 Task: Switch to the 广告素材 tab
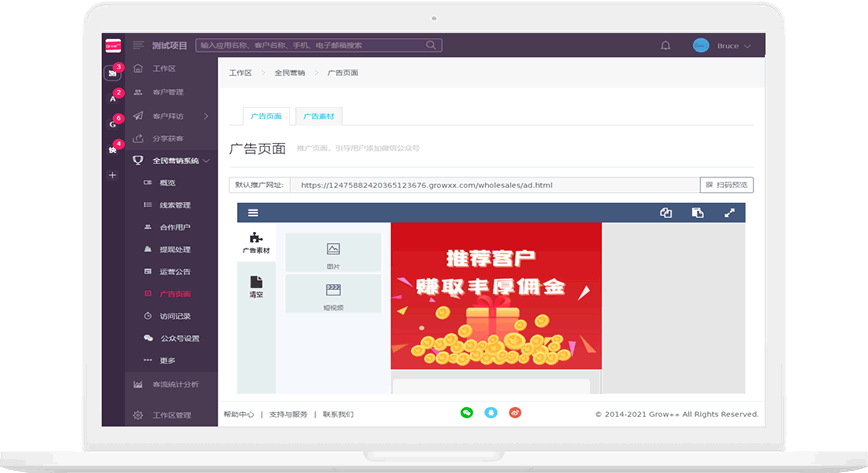click(318, 116)
